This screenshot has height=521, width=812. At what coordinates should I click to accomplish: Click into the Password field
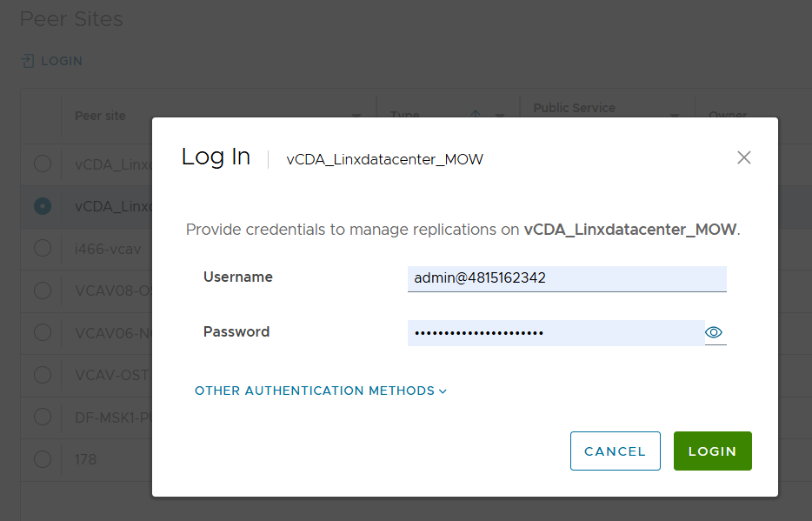[556, 332]
